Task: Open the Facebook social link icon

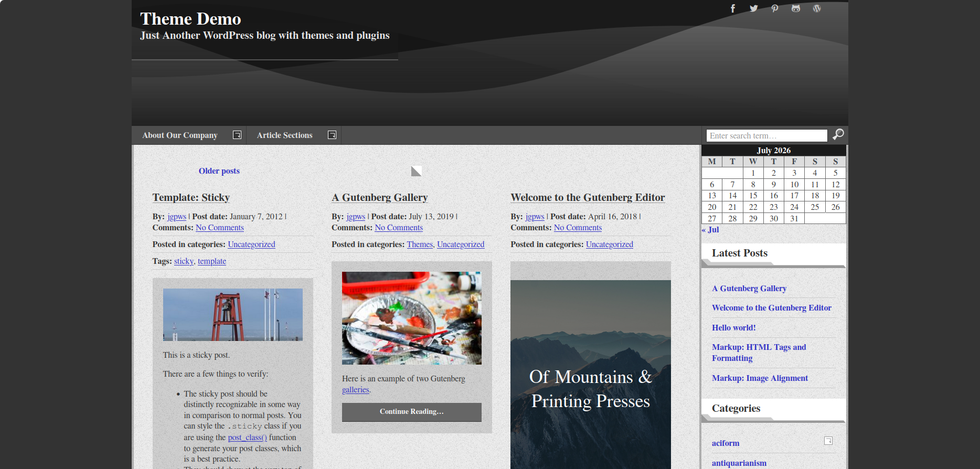Action: coord(733,8)
